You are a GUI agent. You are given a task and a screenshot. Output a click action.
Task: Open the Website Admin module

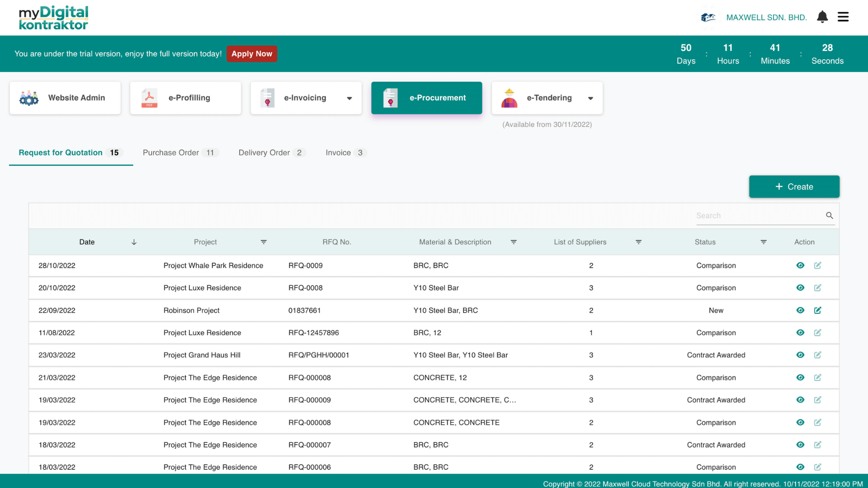(x=65, y=98)
